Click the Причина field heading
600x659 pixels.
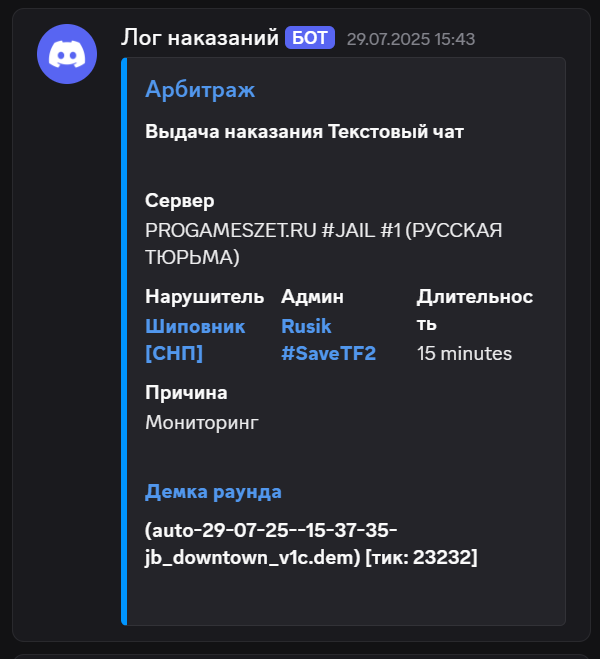tap(186, 393)
